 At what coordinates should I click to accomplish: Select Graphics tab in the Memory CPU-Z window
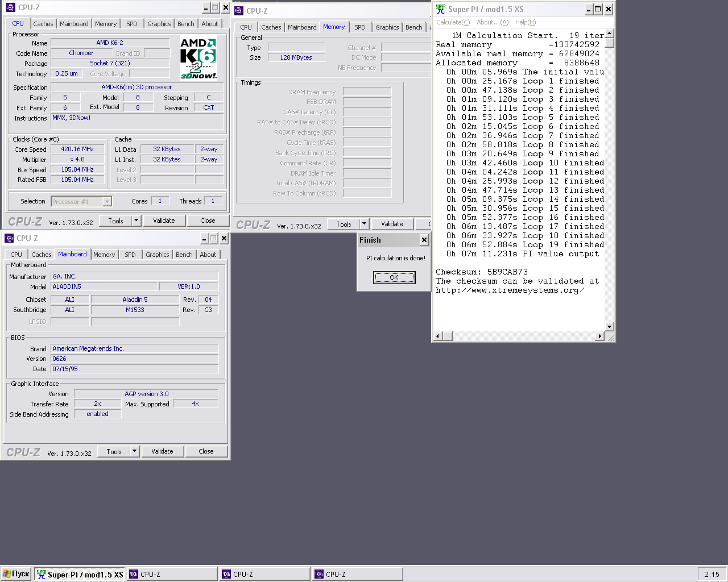387,27
